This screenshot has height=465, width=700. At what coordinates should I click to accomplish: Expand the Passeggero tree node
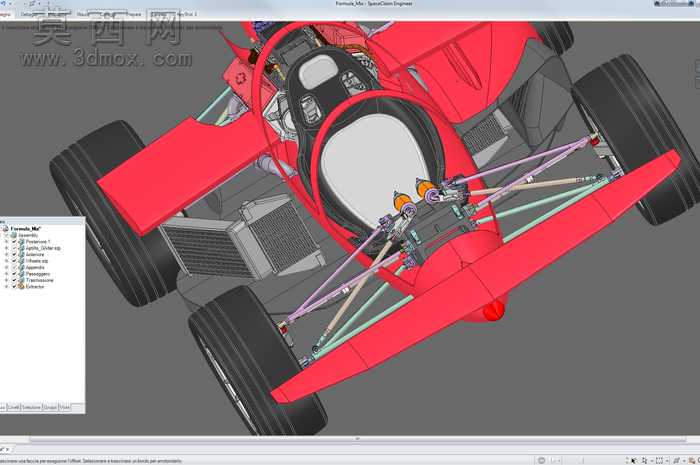coord(7,274)
